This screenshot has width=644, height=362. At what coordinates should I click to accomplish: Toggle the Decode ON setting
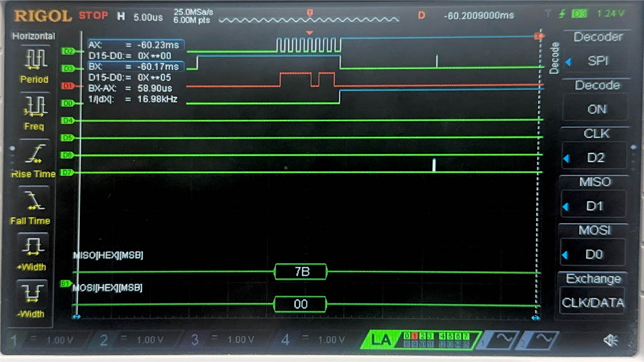point(596,109)
